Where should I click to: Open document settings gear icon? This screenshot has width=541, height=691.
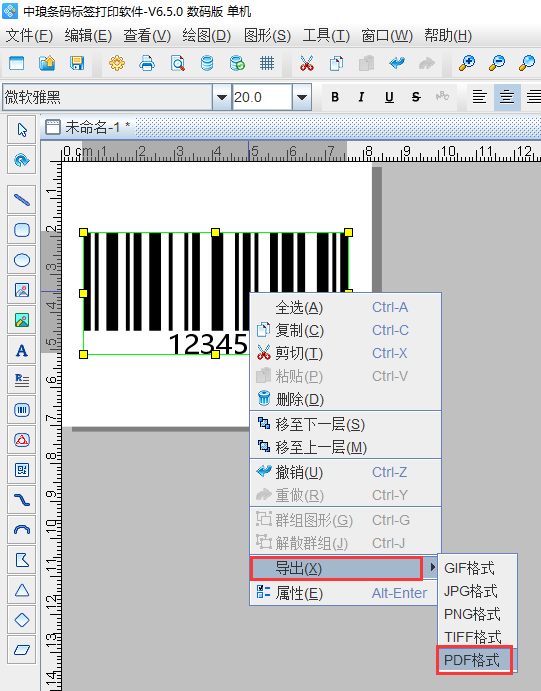click(117, 63)
